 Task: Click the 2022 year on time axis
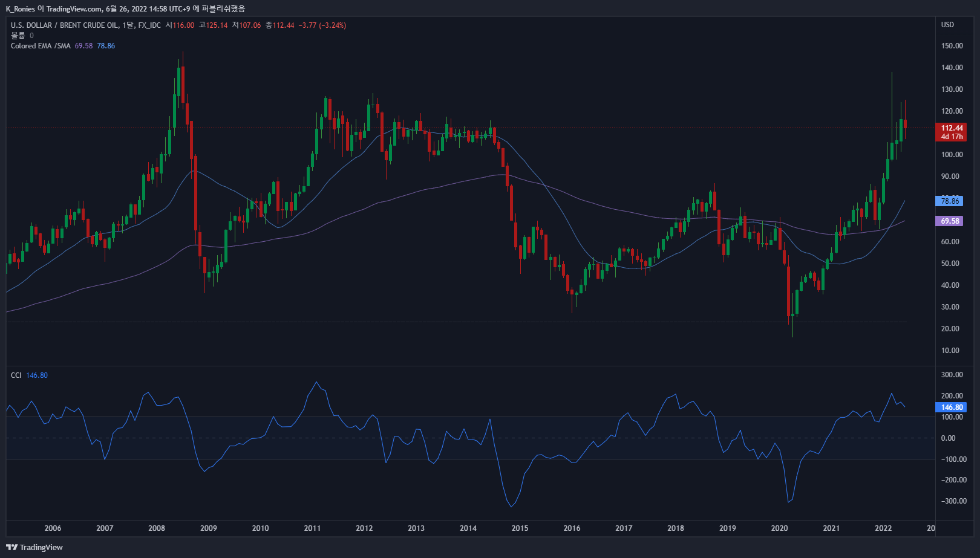tap(883, 528)
